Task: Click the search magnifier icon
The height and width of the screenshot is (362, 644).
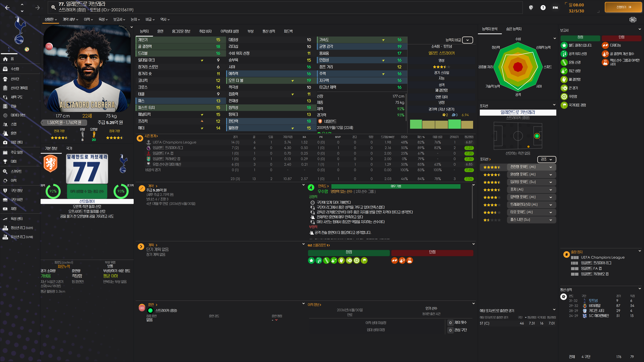Action: pyautogui.click(x=53, y=7)
